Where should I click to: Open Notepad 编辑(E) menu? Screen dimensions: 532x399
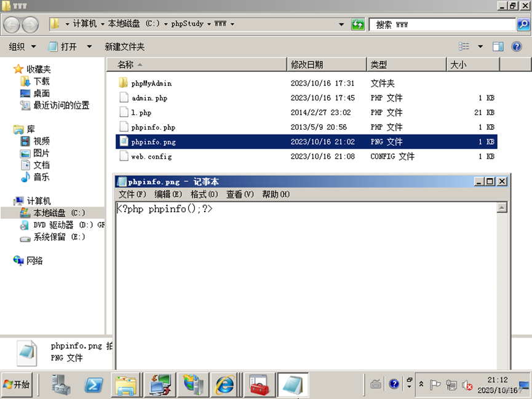coord(168,194)
